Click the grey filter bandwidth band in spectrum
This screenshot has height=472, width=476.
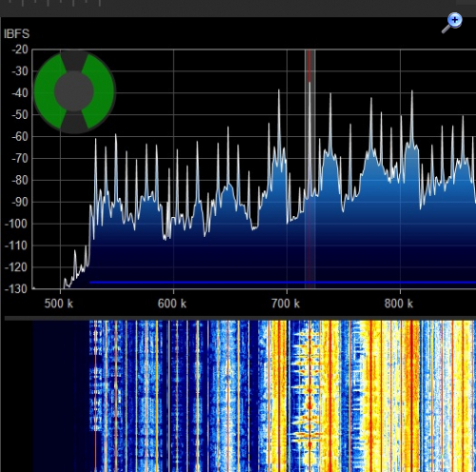310,168
